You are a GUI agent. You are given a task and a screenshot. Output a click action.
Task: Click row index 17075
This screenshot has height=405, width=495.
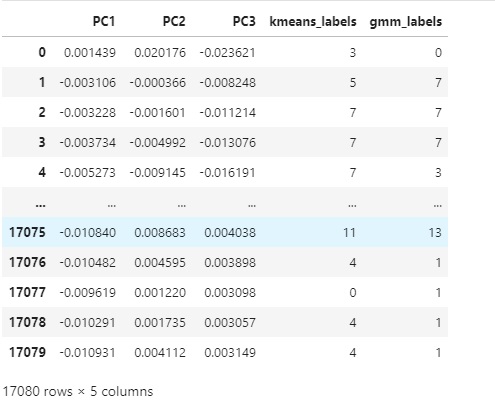pyautogui.click(x=27, y=232)
